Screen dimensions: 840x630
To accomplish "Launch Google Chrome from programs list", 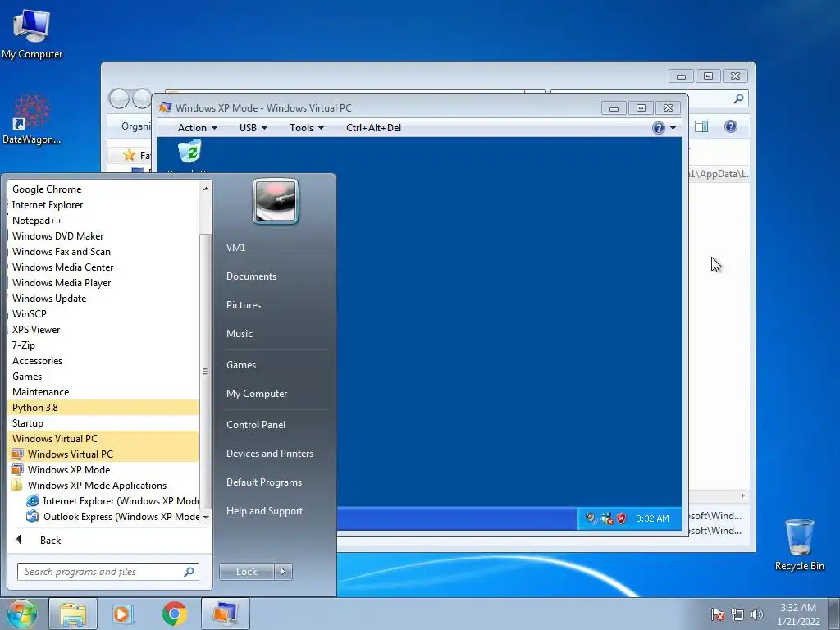I will [104, 189].
